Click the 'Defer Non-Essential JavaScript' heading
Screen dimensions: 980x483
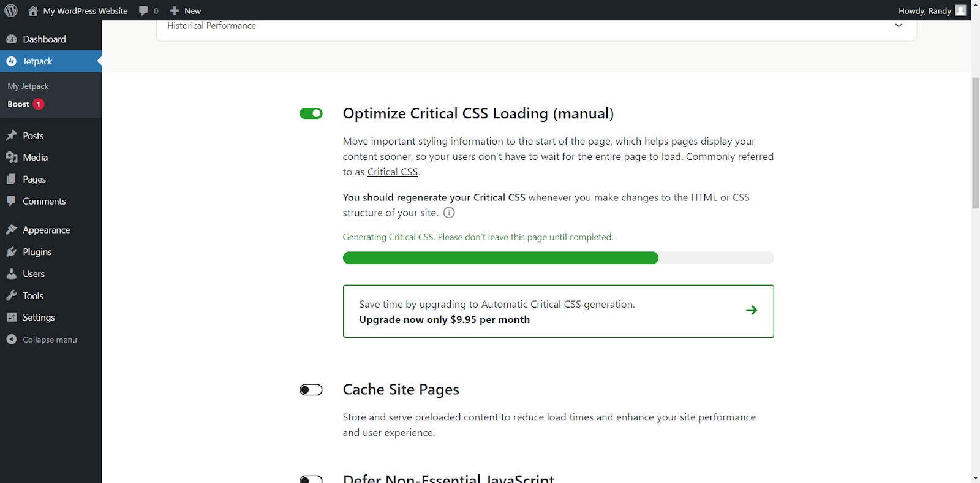pos(448,478)
